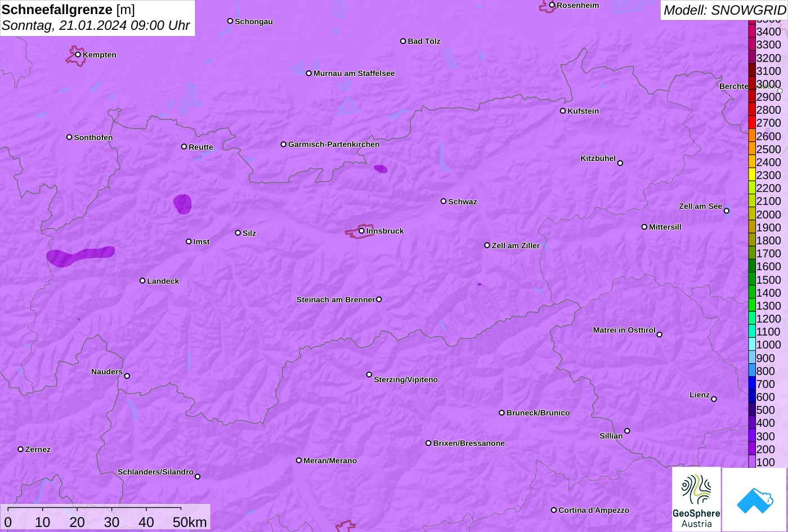Image resolution: width=788 pixels, height=532 pixels.
Task: Select the Sonthofen marker dot
Action: [69, 137]
